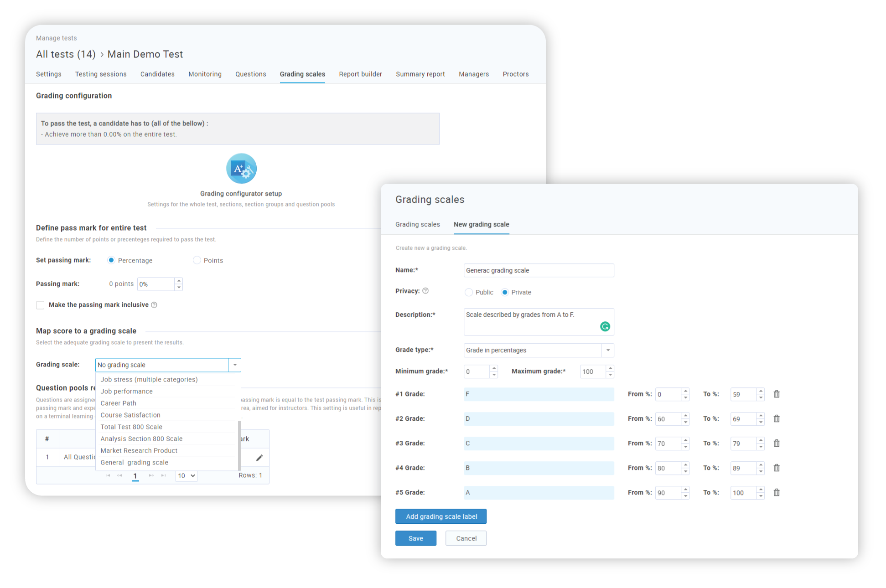
Task: Switch to the Report builder tab
Action: 360,74
